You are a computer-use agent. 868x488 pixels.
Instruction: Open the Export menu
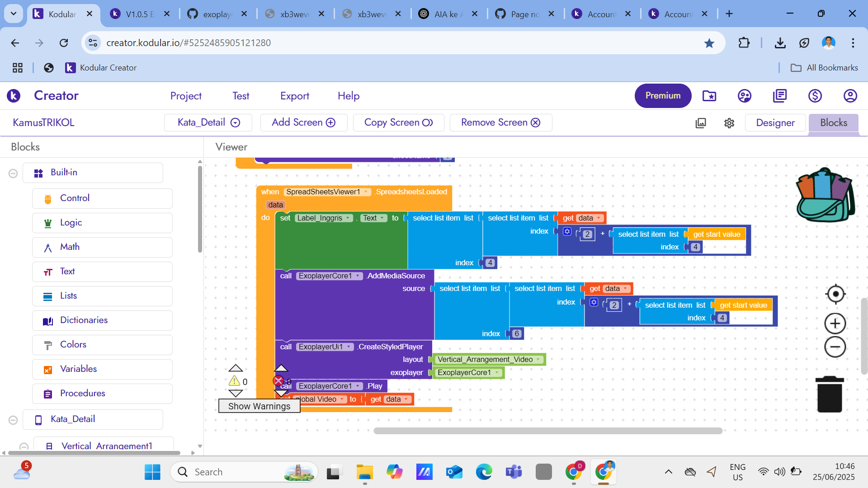294,96
